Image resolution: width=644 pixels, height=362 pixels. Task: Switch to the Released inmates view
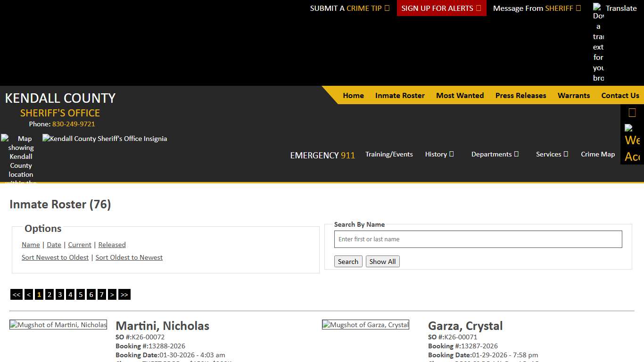(112, 245)
